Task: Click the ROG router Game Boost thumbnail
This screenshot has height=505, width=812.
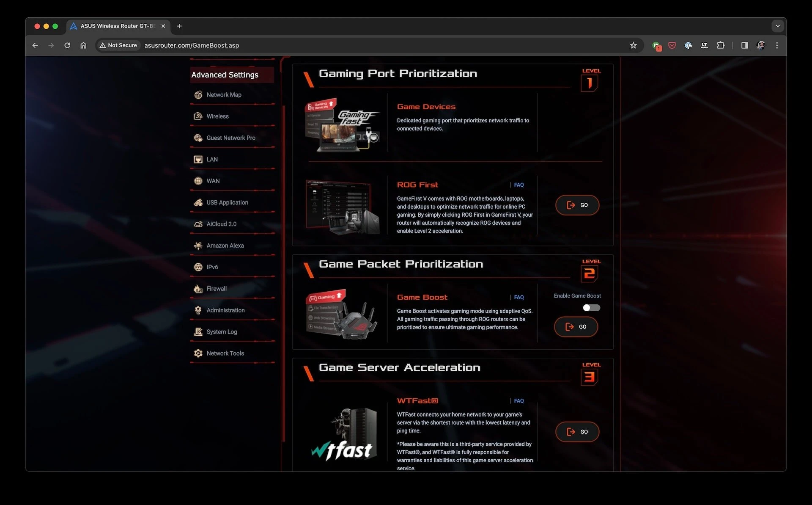Action: pos(342,314)
